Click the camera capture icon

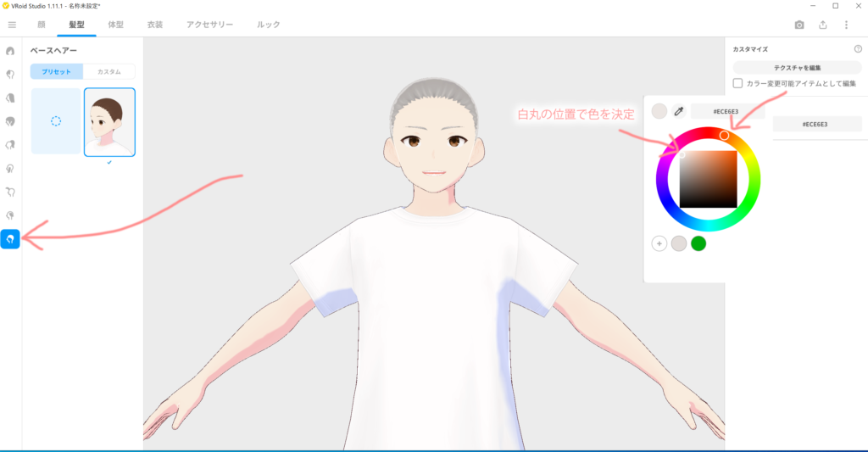tap(798, 25)
